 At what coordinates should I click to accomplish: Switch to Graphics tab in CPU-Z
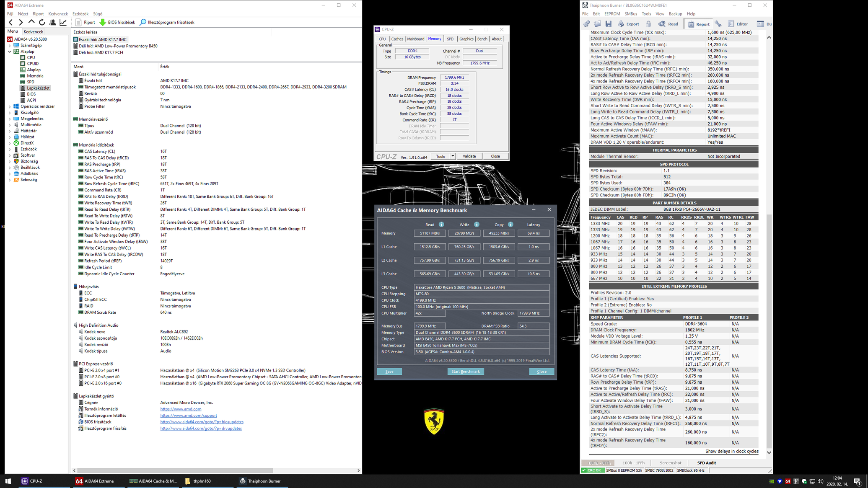(x=466, y=39)
